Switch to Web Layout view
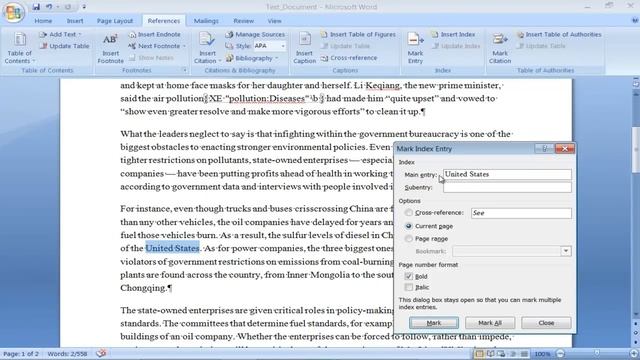This screenshot has width=640, height=360. pos(501,354)
